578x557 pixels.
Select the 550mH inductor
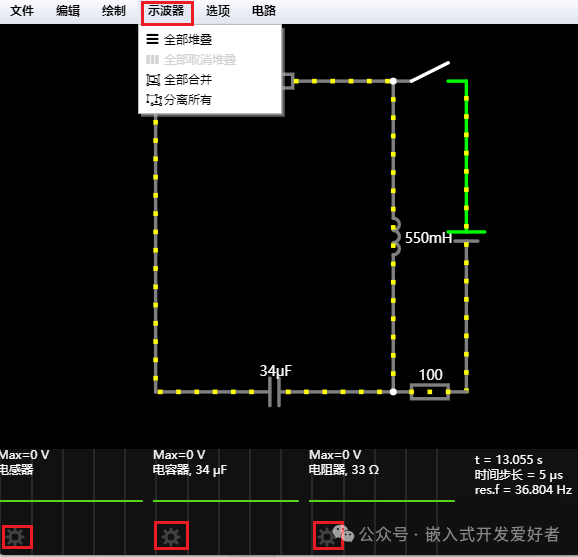coord(395,237)
